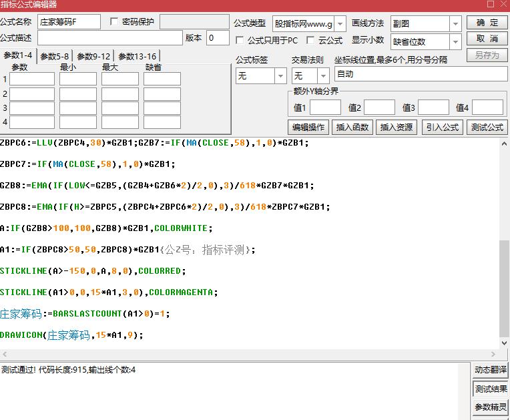This screenshot has height=420, width=510.
Task: Click the 公式名称 input field
Action: 69,22
